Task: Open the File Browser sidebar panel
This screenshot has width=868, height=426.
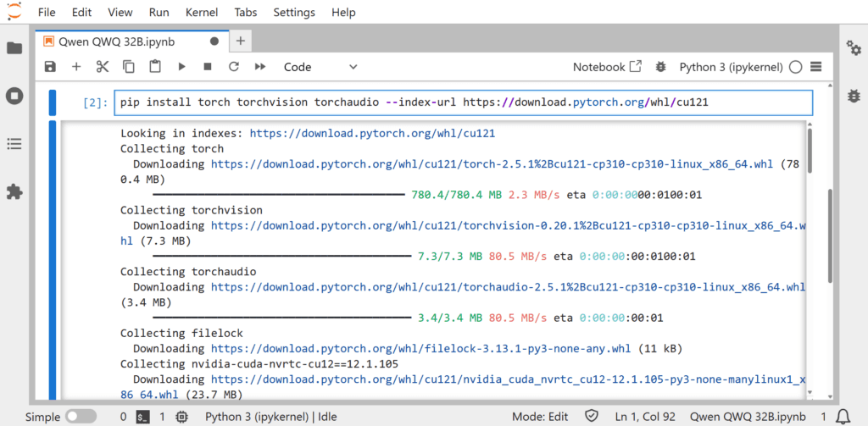Action: (x=14, y=48)
